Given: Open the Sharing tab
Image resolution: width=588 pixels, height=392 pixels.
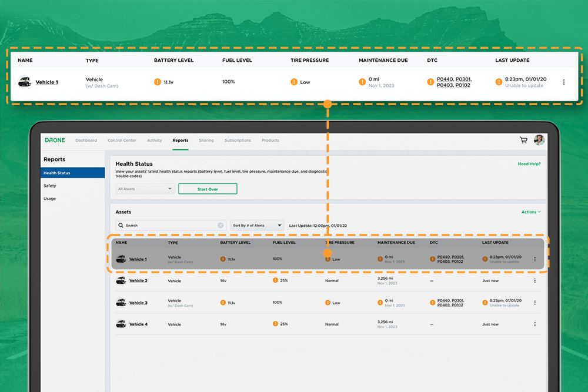Looking at the screenshot, I should tap(206, 140).
